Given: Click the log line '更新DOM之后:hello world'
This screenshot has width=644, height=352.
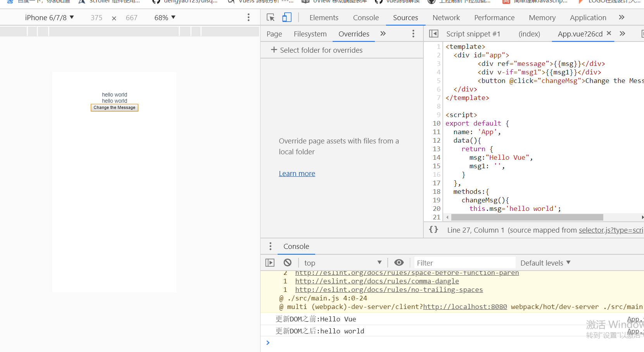Looking at the screenshot, I should point(320,331).
